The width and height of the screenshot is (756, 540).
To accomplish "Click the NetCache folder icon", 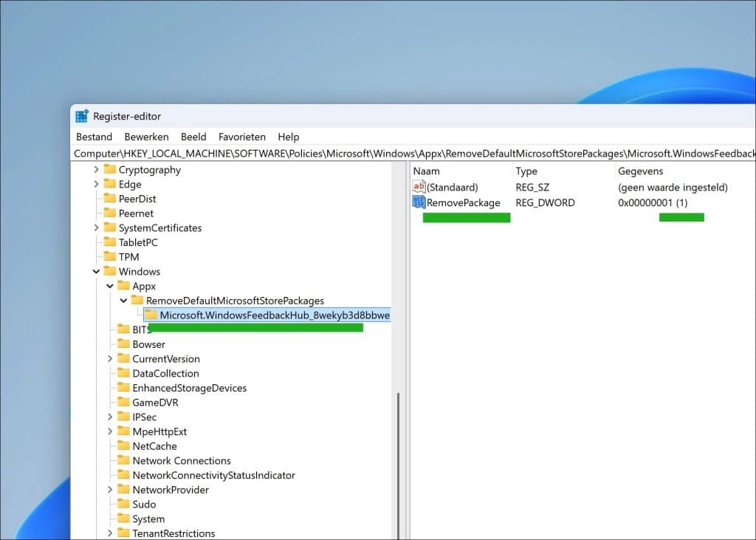I will point(124,445).
